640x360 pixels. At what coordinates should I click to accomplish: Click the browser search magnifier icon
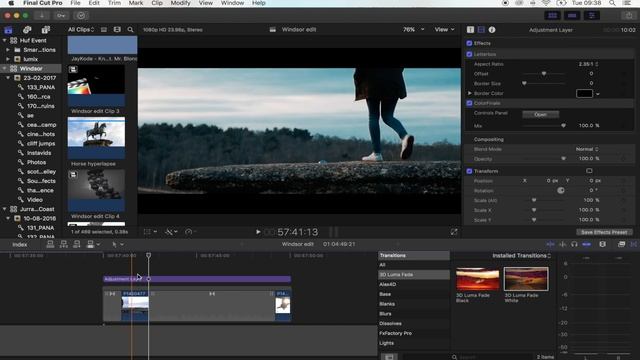[x=130, y=30]
